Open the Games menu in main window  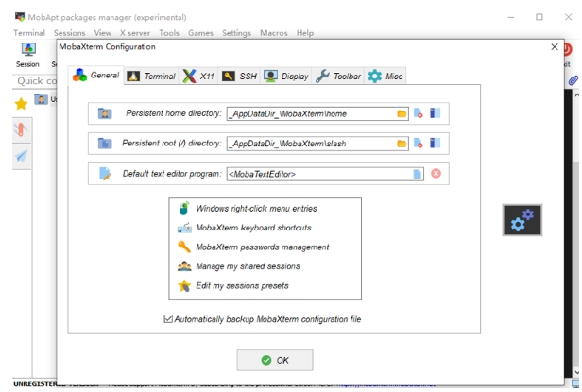200,33
